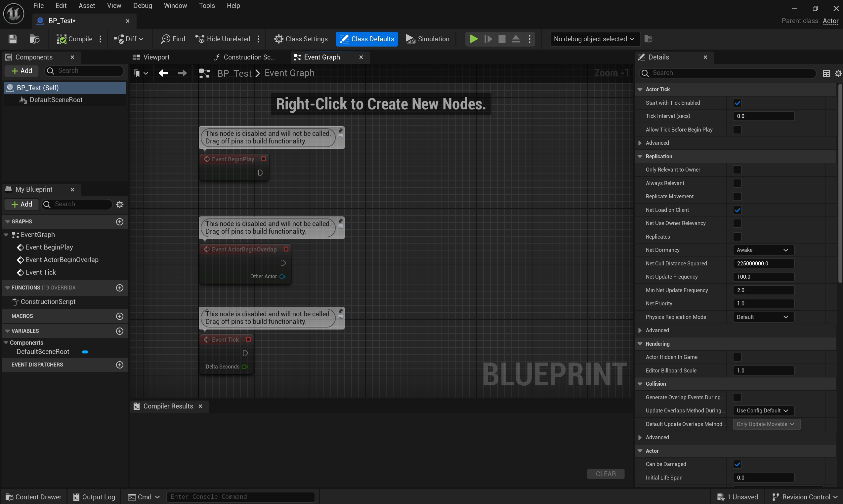The height and width of the screenshot is (504, 843).
Task: Open Net Dormancy dropdown
Action: (763, 250)
